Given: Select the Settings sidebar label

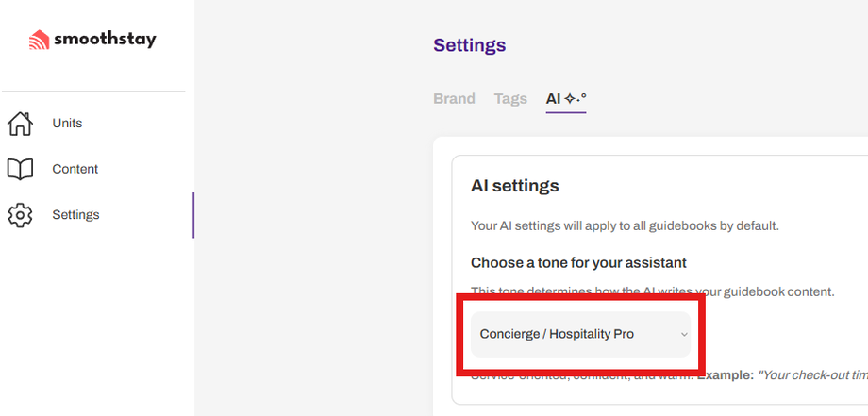Looking at the screenshot, I should click(x=75, y=215).
